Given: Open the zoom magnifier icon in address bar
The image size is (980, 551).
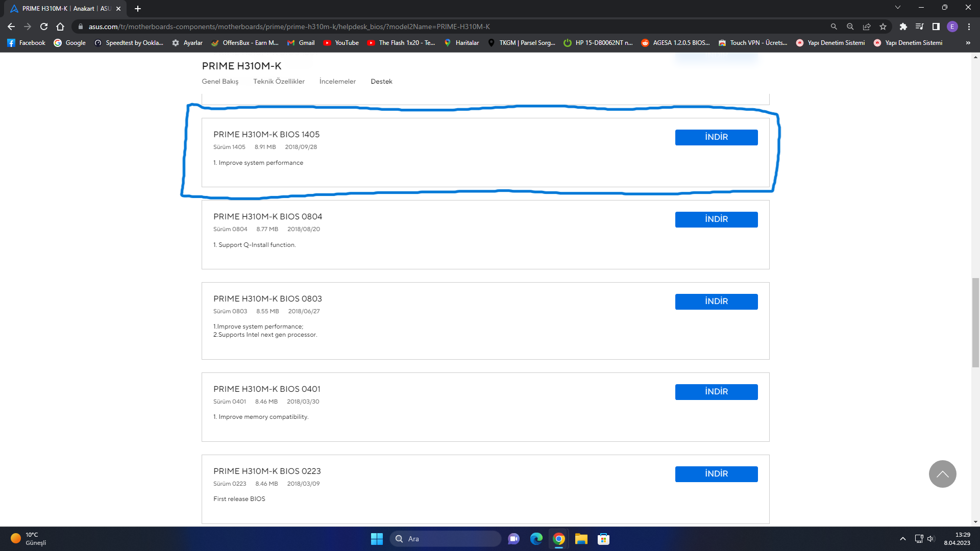Looking at the screenshot, I should click(x=850, y=27).
